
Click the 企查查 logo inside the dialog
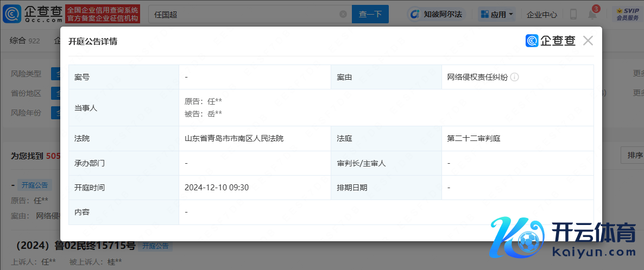pyautogui.click(x=550, y=41)
